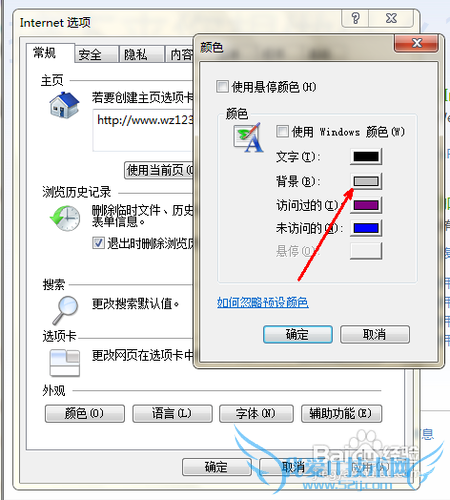Click the letter A color palette icon
Image resolution: width=450 pixels, height=500 pixels.
(x=248, y=138)
